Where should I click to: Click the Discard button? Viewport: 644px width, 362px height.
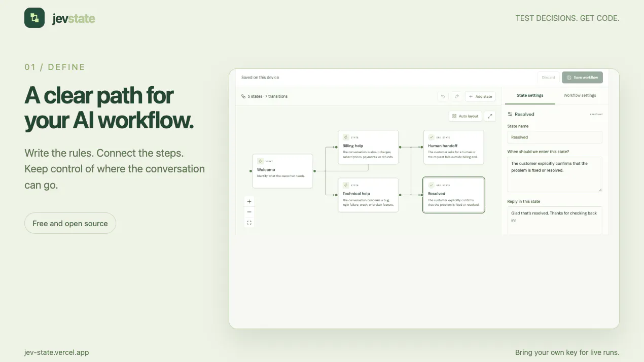click(x=548, y=78)
